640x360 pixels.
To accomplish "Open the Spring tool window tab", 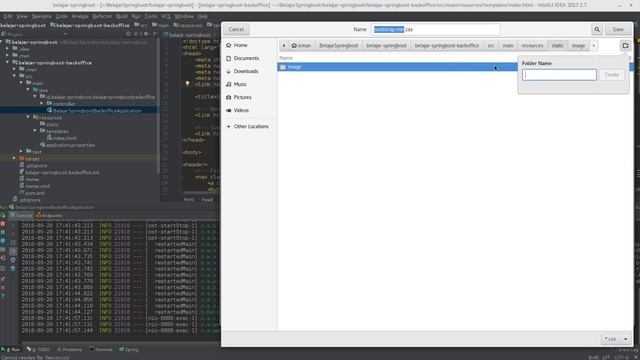I will [129, 349].
